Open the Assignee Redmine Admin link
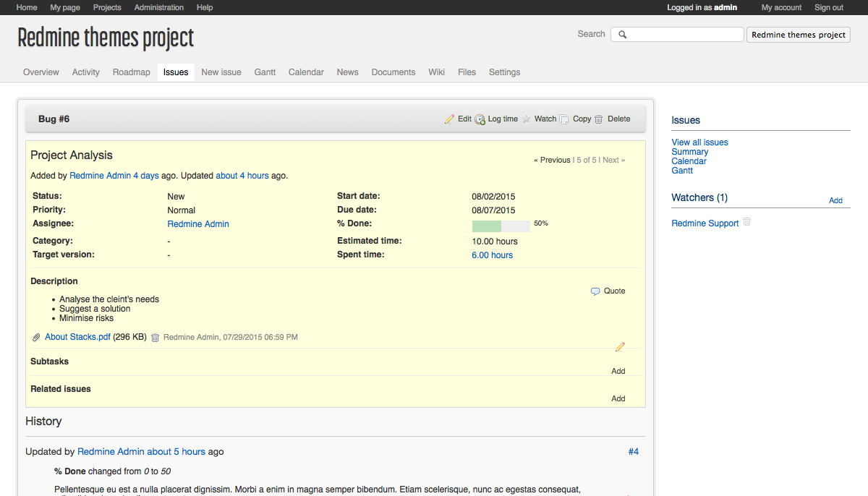 coord(198,224)
